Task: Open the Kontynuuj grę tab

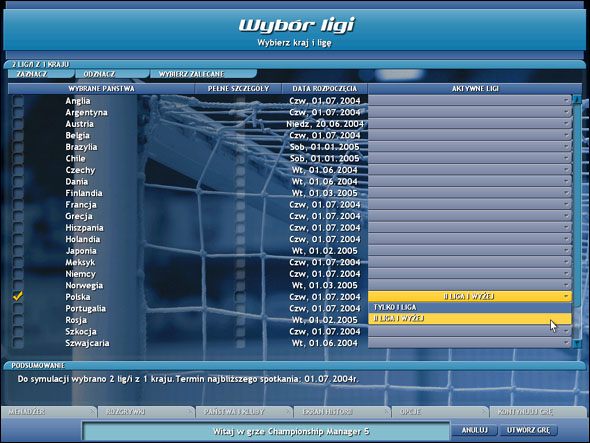Action: pos(538,412)
